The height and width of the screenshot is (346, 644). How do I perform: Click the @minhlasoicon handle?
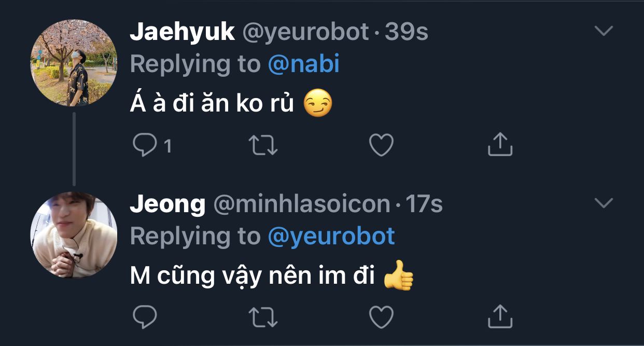coord(302,204)
